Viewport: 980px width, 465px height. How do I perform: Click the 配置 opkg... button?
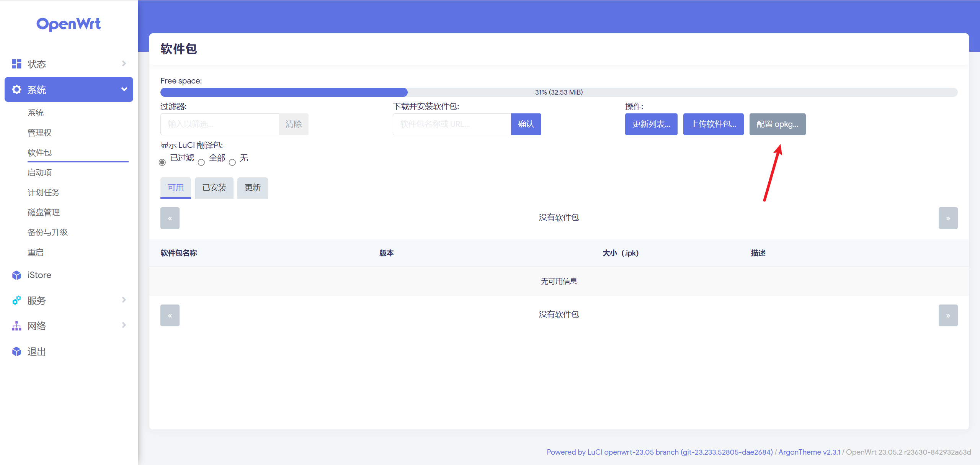click(777, 124)
